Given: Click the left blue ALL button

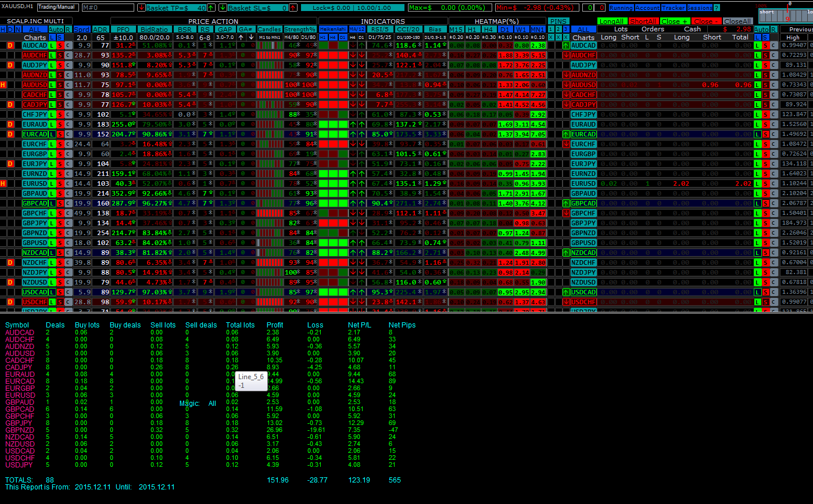Looking at the screenshot, I should click(x=35, y=29).
